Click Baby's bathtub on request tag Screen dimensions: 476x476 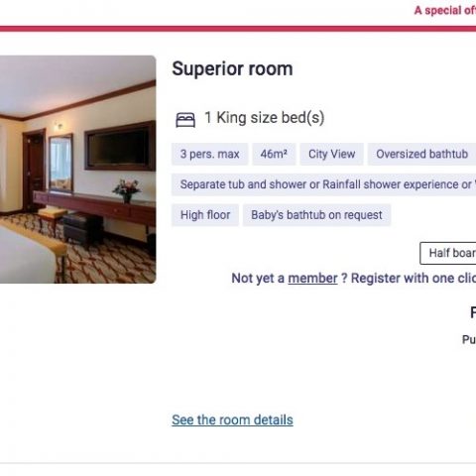coord(316,215)
